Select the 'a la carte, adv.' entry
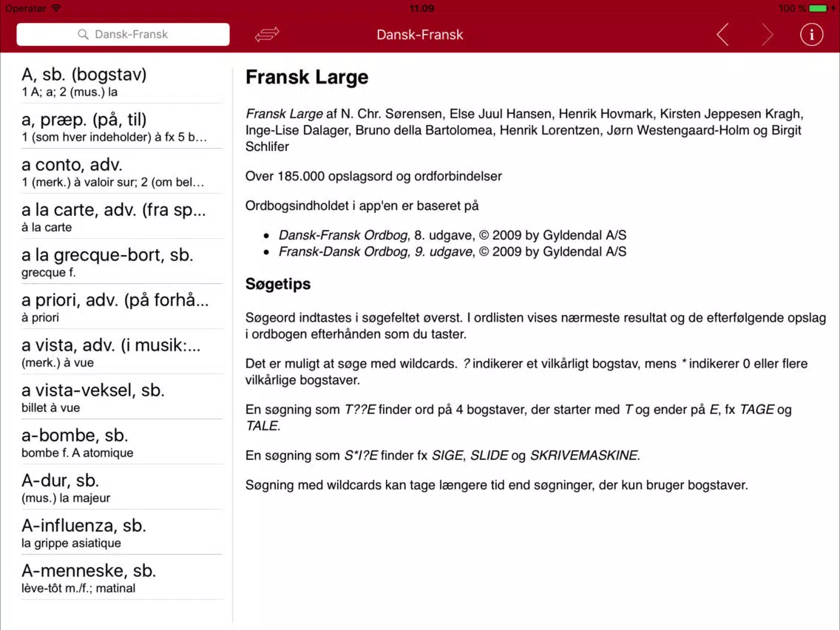This screenshot has height=630, width=840. point(121,217)
